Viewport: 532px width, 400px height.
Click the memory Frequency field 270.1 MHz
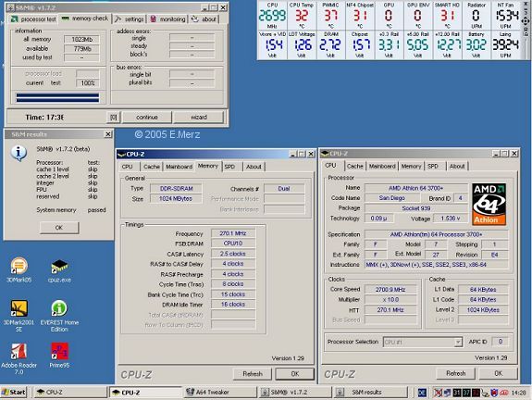[x=233, y=233]
